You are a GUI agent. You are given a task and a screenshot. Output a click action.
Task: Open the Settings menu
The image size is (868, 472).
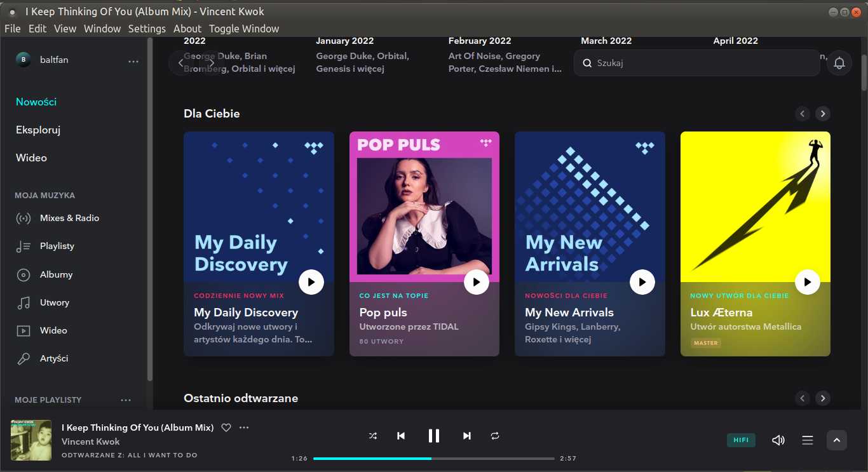pos(147,29)
